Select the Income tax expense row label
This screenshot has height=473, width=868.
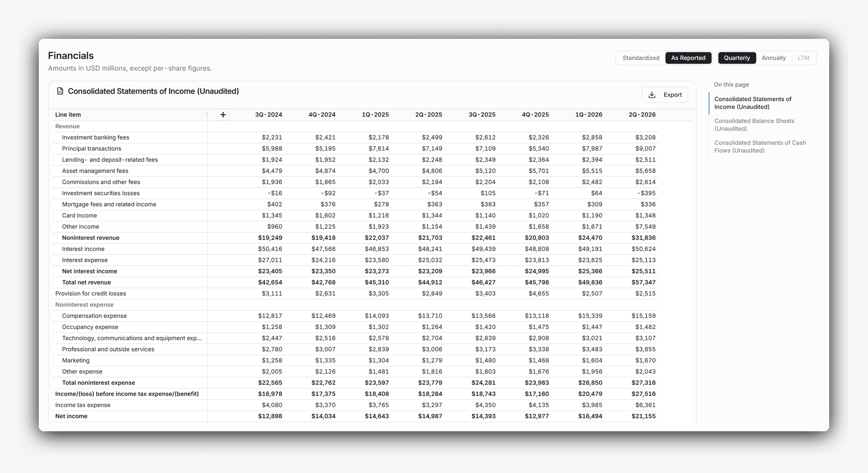83,405
